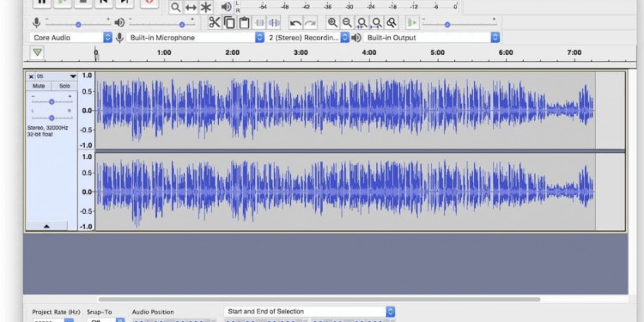
Task: Click speaker icon beside Built-in Output
Action: 356,38
